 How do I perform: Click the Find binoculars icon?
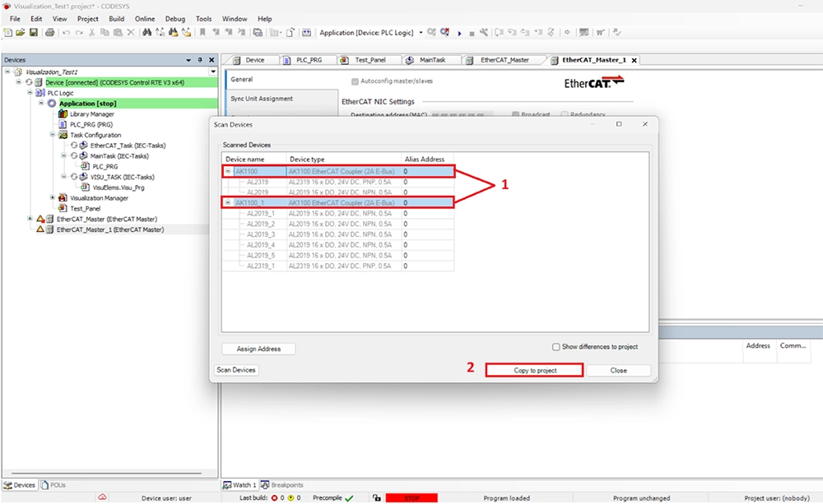click(147, 33)
